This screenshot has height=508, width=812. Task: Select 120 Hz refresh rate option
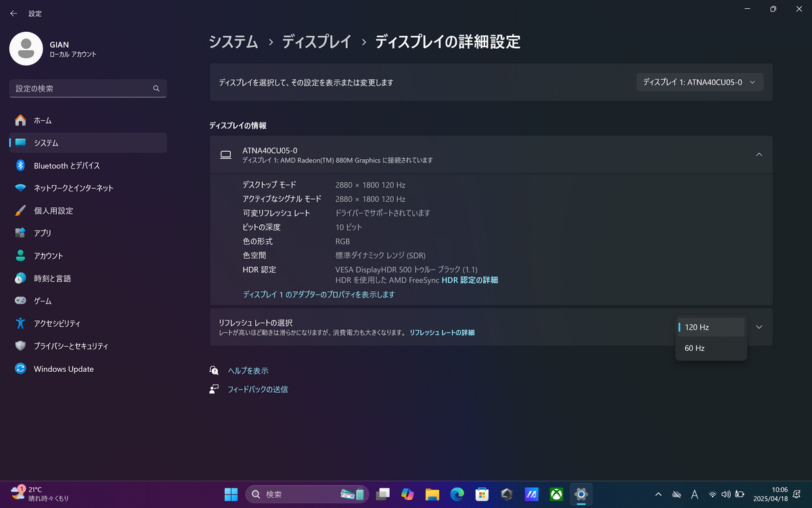pyautogui.click(x=710, y=327)
